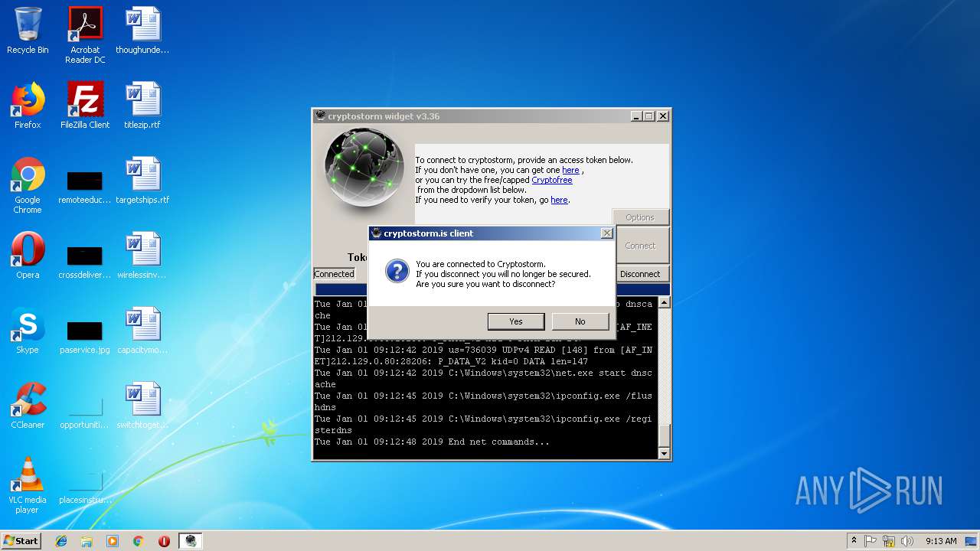Launch CCleaner desktop shortcut
This screenshot has height=551, width=980.
tap(28, 406)
